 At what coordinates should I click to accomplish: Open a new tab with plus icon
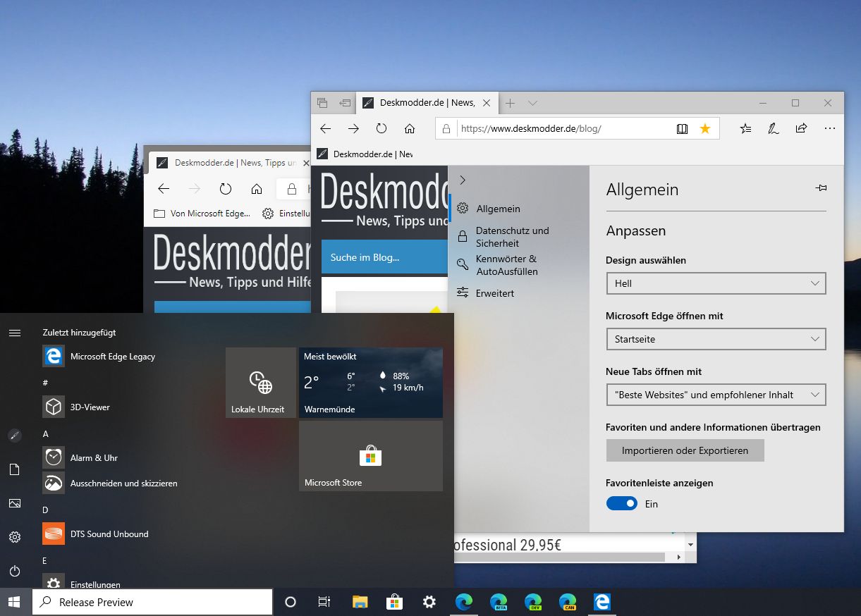pos(510,103)
